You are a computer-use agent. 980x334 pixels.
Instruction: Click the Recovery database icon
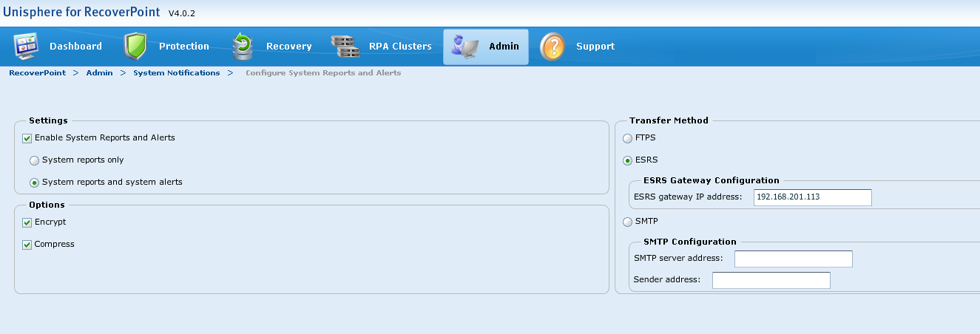coord(243,47)
